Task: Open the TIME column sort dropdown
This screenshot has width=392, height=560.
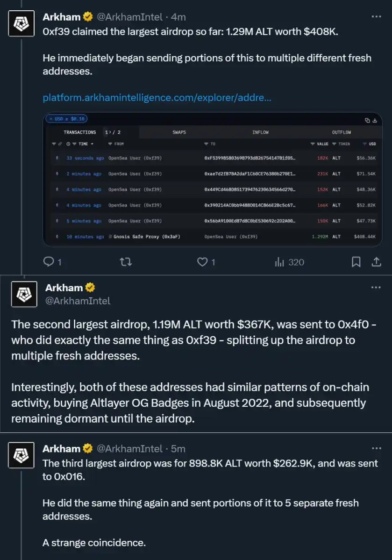Action: [x=92, y=144]
